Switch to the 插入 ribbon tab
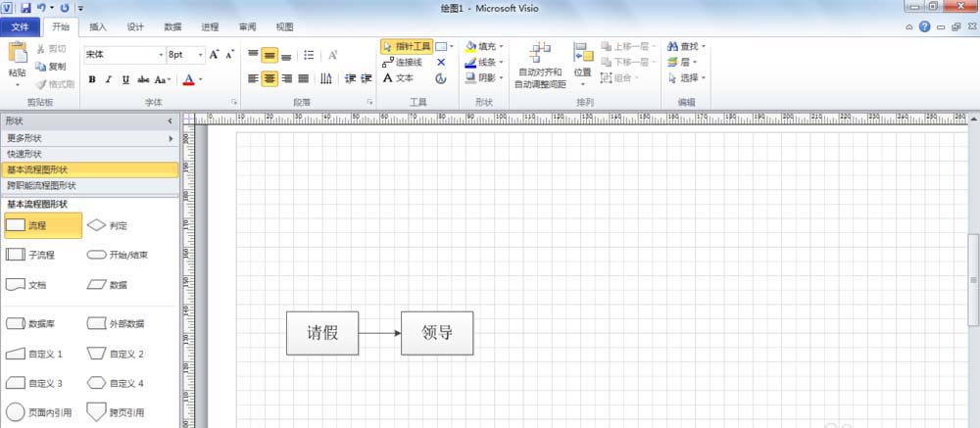The image size is (980, 428). (98, 27)
